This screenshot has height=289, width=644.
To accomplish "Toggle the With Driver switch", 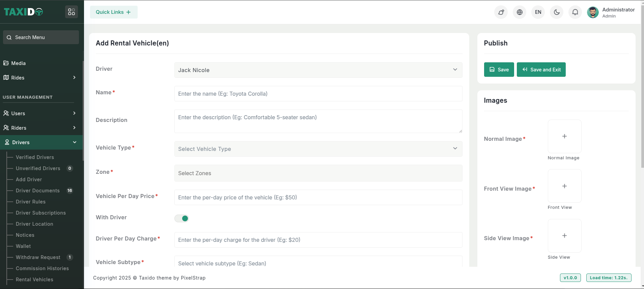I will tap(181, 218).
